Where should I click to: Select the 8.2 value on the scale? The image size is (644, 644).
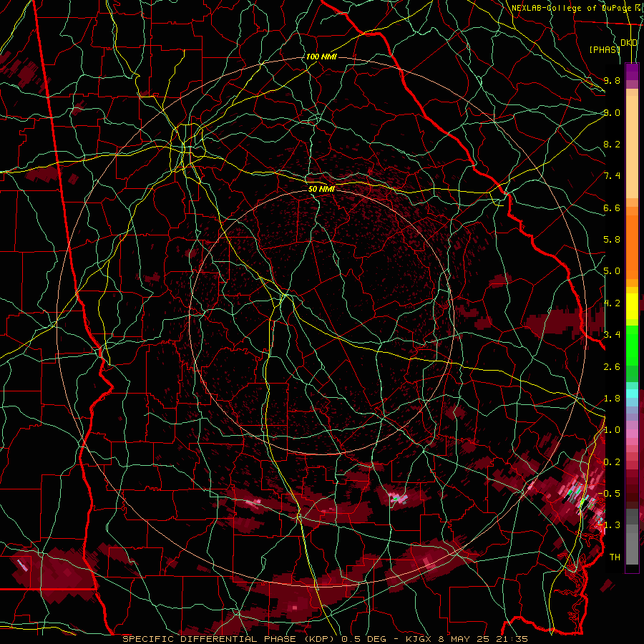pos(612,144)
